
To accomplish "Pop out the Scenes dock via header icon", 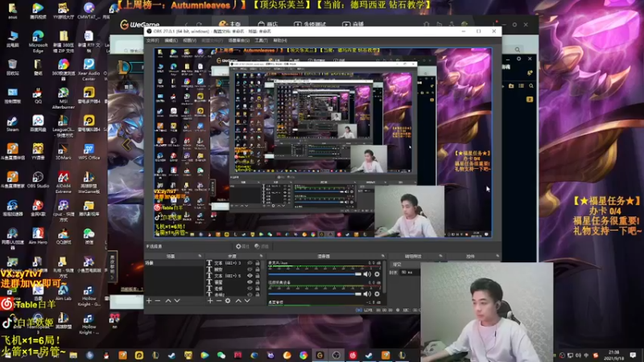I will pyautogui.click(x=200, y=256).
